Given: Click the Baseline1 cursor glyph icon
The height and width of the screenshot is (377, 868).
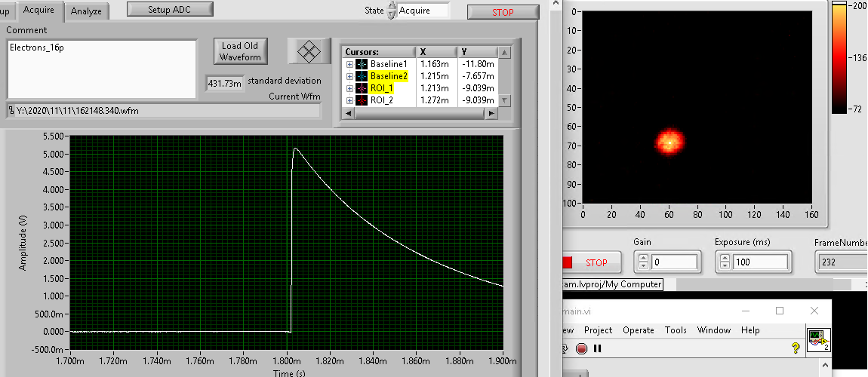Looking at the screenshot, I should (362, 64).
